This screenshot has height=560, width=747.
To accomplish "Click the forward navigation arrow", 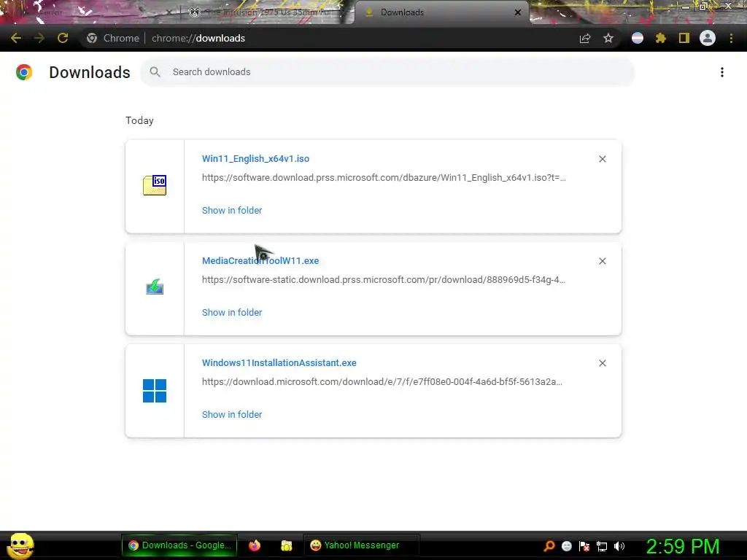I will coord(39,38).
